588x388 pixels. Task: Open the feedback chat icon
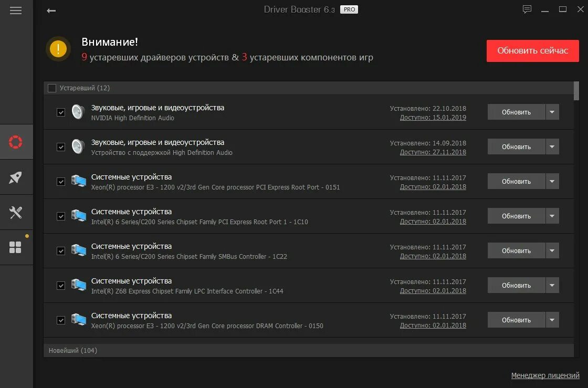(527, 9)
